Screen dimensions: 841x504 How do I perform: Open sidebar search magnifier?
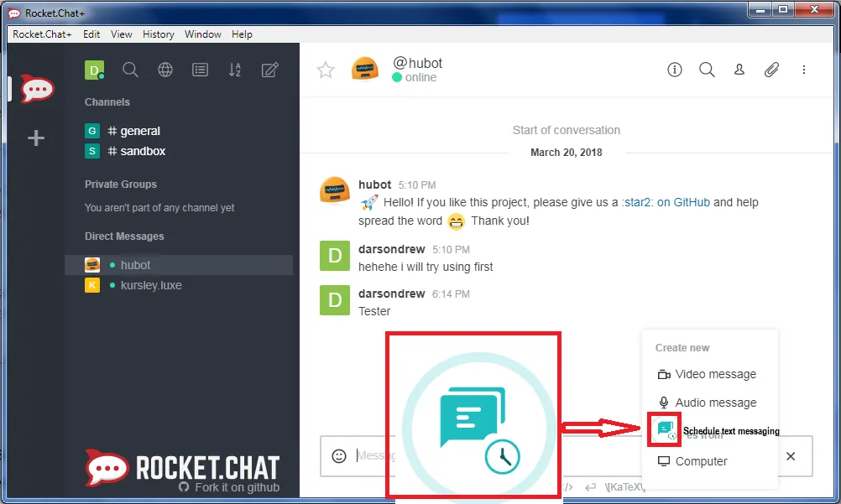pyautogui.click(x=130, y=70)
